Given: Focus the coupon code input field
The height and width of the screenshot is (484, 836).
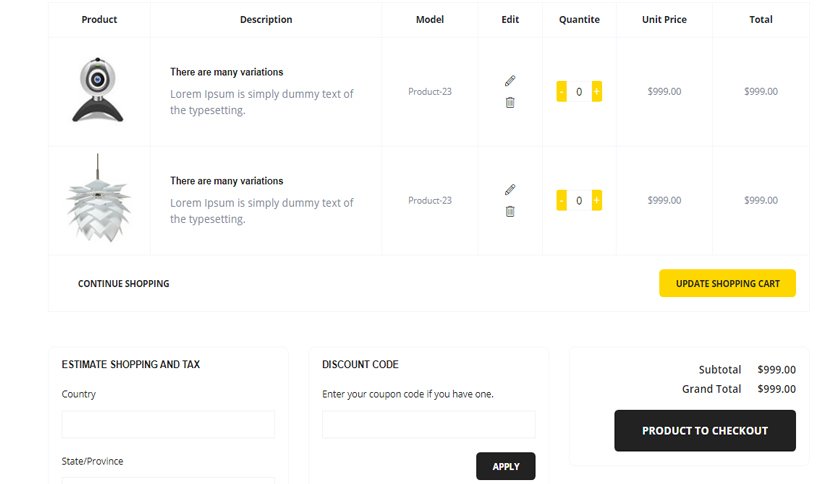Looking at the screenshot, I should coord(429,424).
